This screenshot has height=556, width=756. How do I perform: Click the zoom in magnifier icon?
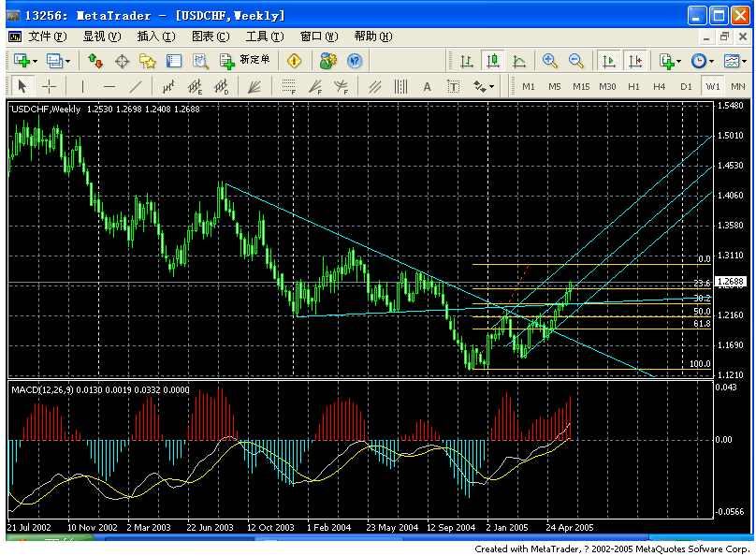[550, 61]
